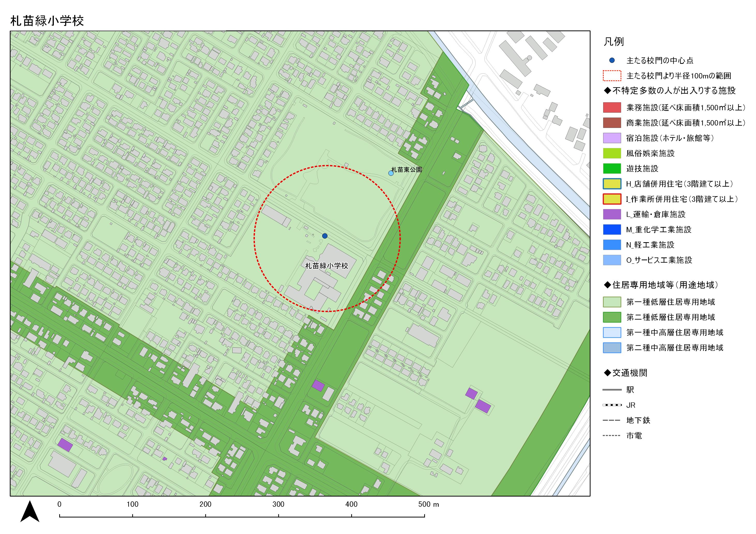Click the purple warehouse building nearest the intersection
Image resolution: width=756 pixels, height=534 pixels.
click(318, 385)
